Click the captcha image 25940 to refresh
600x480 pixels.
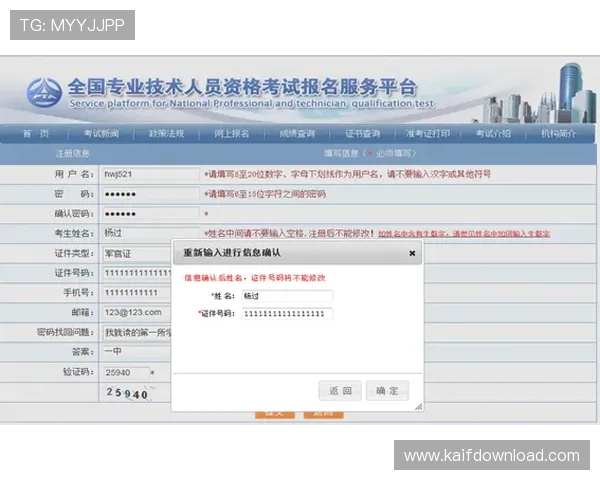[127, 393]
